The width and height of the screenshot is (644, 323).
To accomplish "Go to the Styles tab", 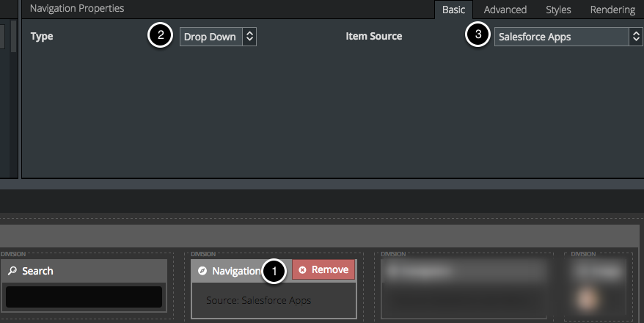I will point(558,10).
